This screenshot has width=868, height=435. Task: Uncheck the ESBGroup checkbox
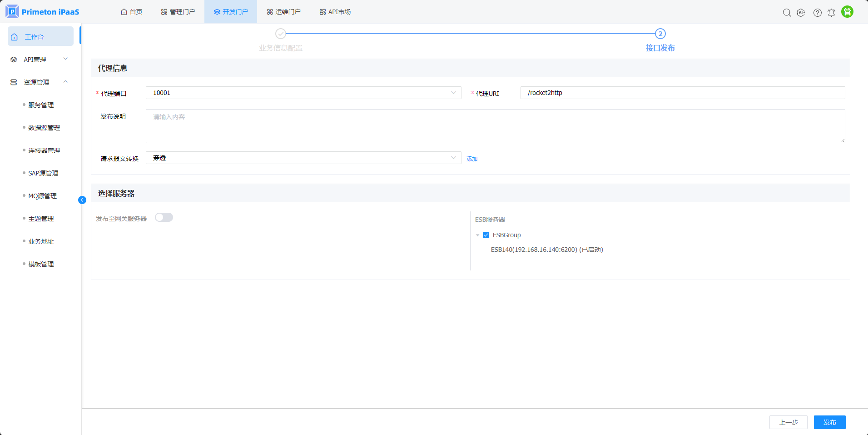pos(486,235)
